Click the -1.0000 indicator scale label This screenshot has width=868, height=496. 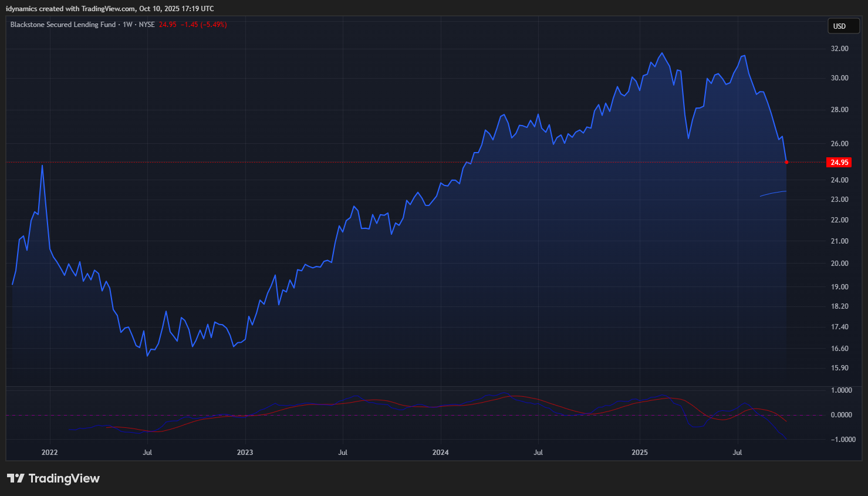841,440
